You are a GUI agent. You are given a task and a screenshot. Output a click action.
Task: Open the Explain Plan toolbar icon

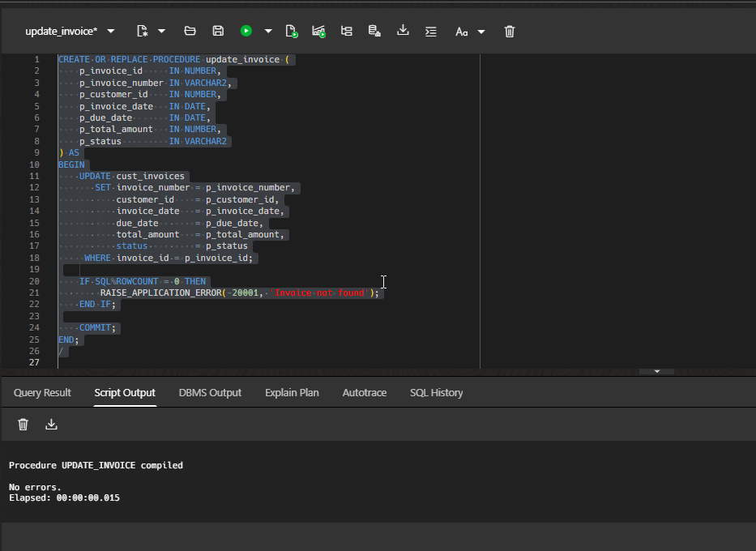click(347, 31)
